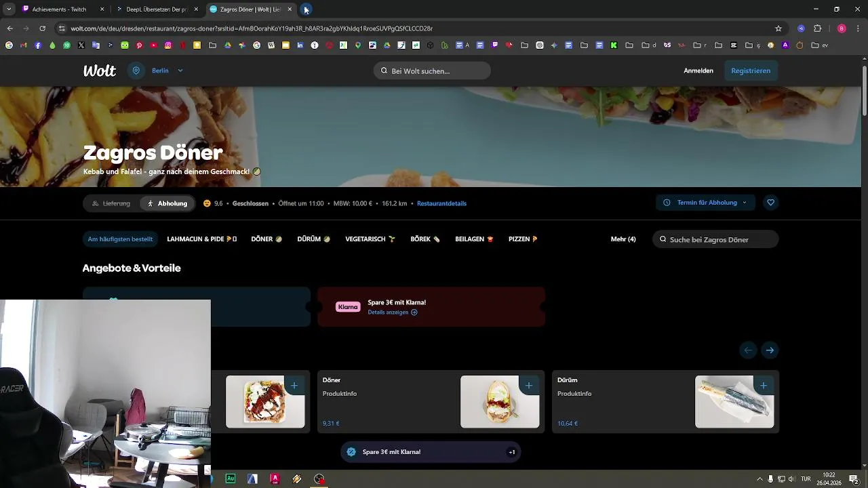Open the YouTube bookmark

tap(154, 45)
